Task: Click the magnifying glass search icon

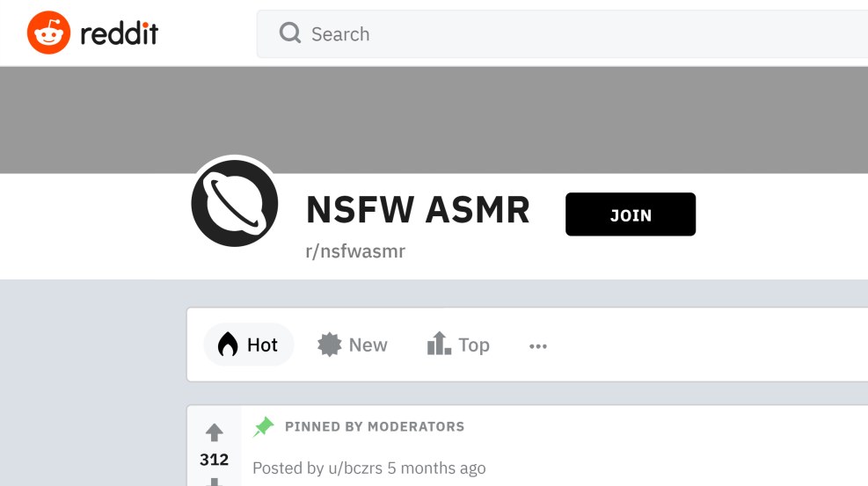Action: click(290, 33)
